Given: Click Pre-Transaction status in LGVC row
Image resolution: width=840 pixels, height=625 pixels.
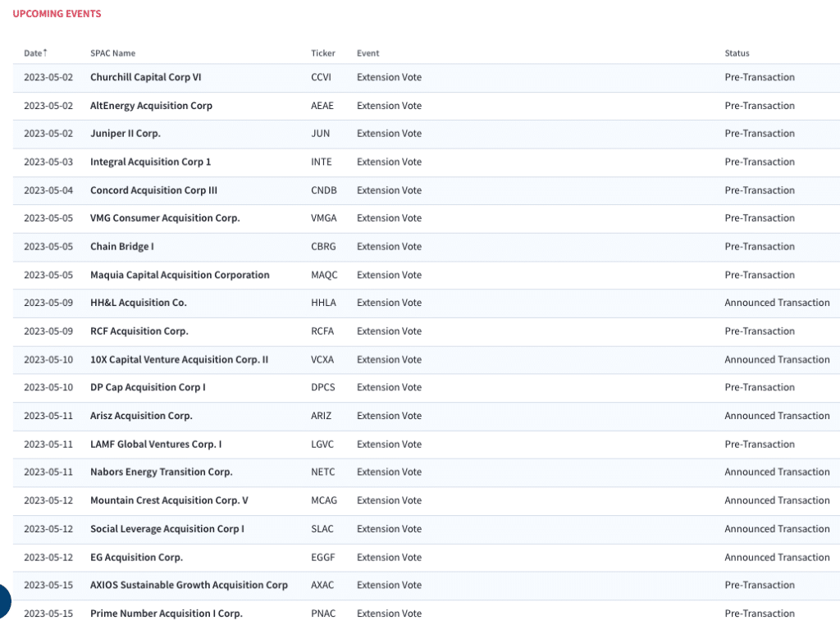Looking at the screenshot, I should [x=760, y=444].
